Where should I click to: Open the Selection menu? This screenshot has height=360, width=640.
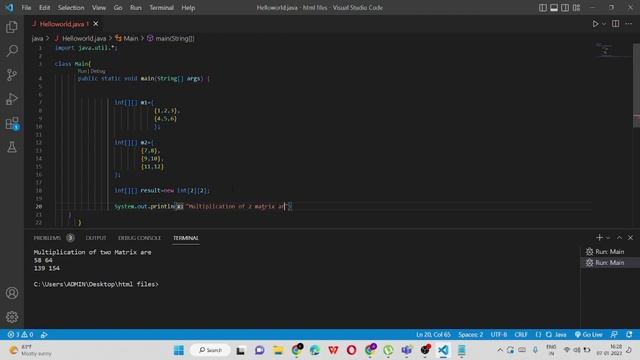(x=71, y=7)
